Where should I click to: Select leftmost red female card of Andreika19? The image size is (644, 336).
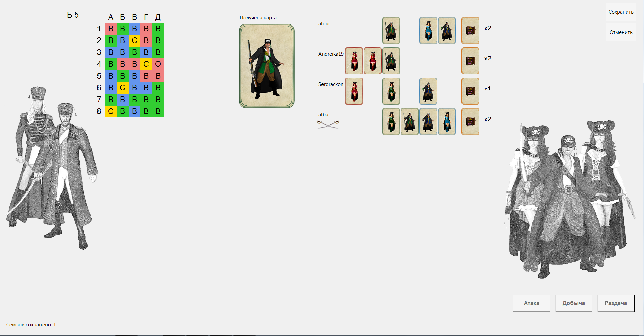[x=354, y=61]
